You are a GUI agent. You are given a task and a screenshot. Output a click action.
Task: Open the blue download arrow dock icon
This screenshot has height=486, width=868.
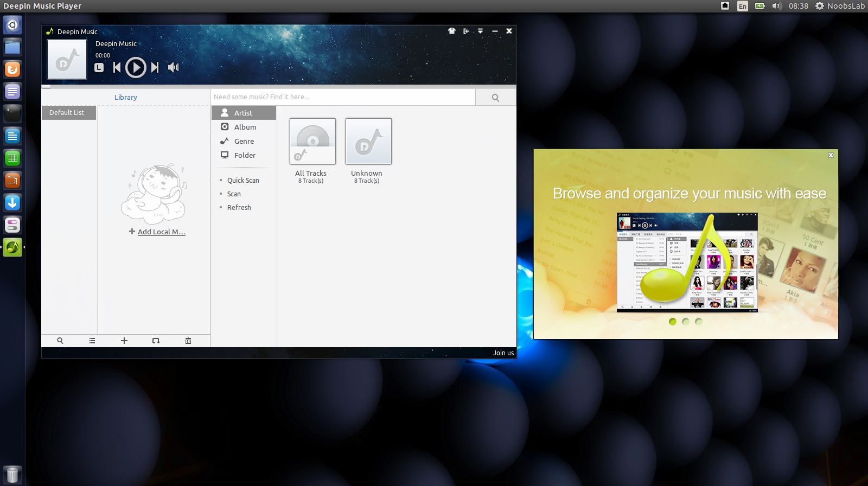click(12, 203)
